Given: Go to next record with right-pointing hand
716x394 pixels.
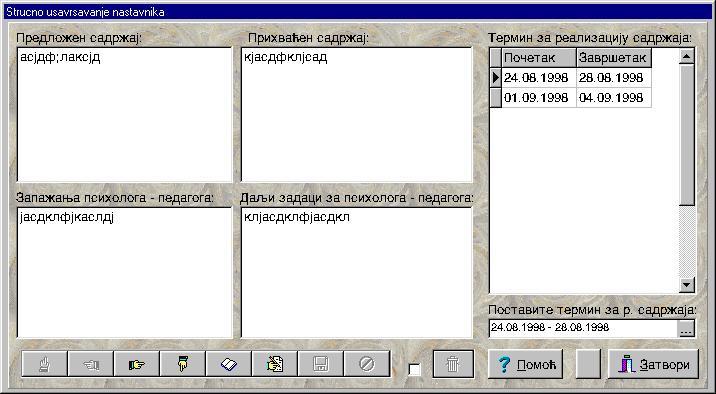Looking at the screenshot, I should click(137, 364).
